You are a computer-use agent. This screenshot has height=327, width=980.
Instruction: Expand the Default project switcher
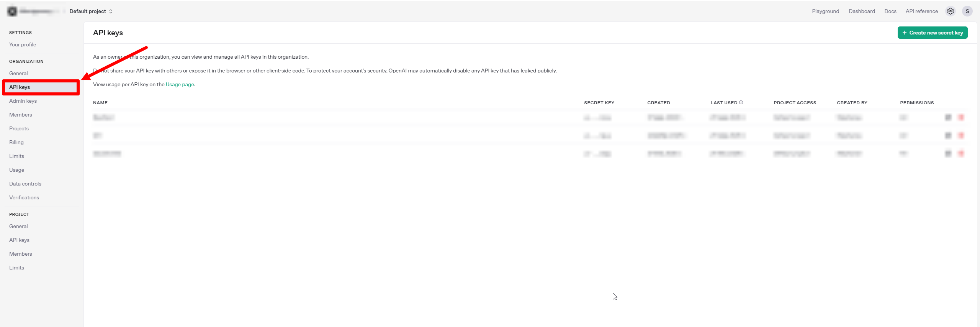[91, 12]
